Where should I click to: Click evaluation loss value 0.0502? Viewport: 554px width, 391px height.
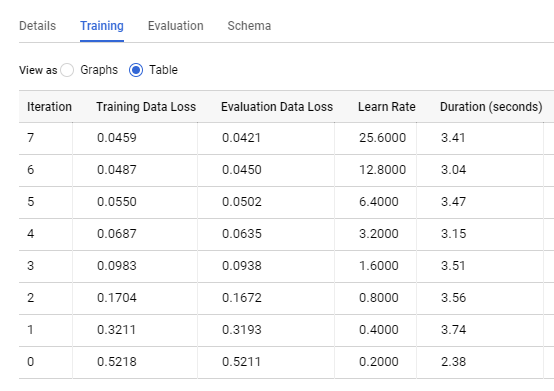[x=242, y=202]
